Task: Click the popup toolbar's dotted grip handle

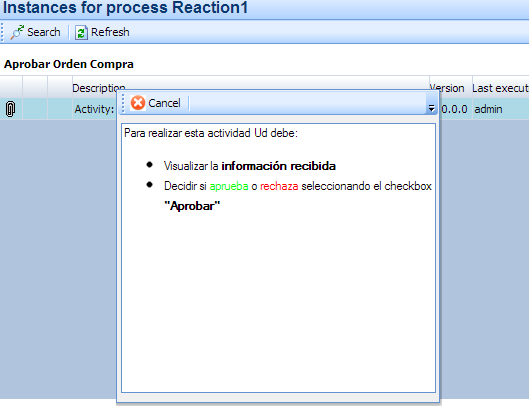Action: [123, 103]
